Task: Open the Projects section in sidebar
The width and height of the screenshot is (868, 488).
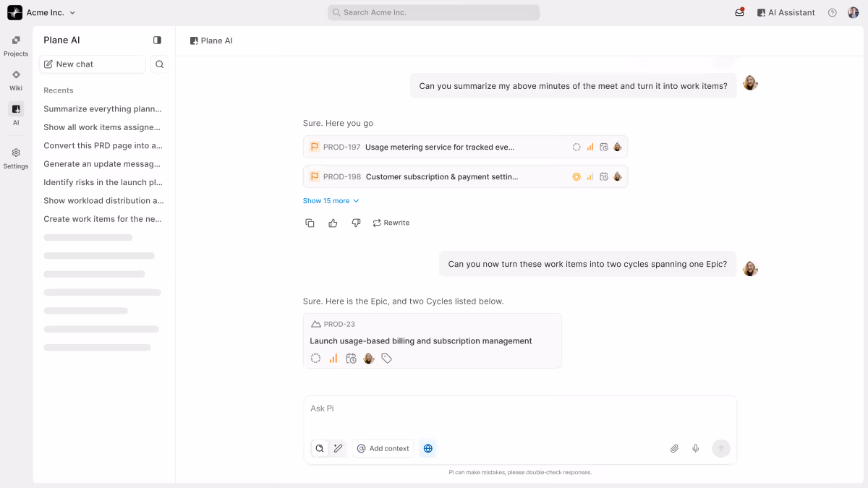Action: pyautogui.click(x=16, y=46)
